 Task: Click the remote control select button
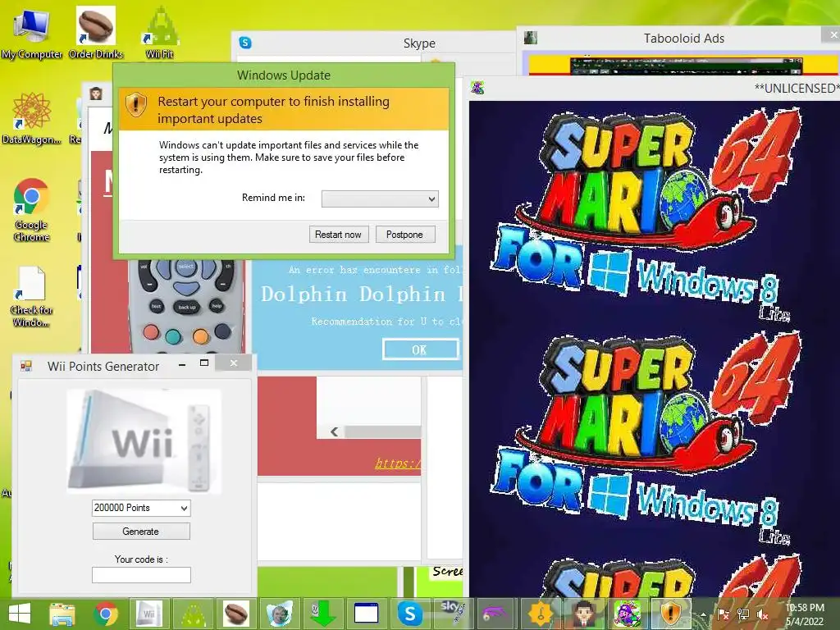point(186,268)
